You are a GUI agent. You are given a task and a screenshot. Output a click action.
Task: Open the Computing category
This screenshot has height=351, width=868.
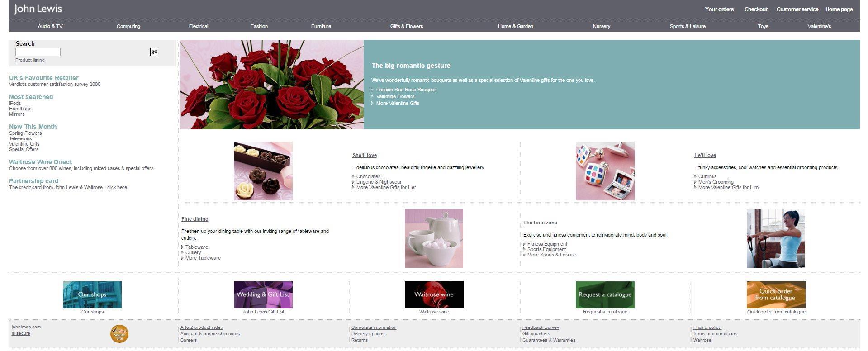(x=128, y=26)
